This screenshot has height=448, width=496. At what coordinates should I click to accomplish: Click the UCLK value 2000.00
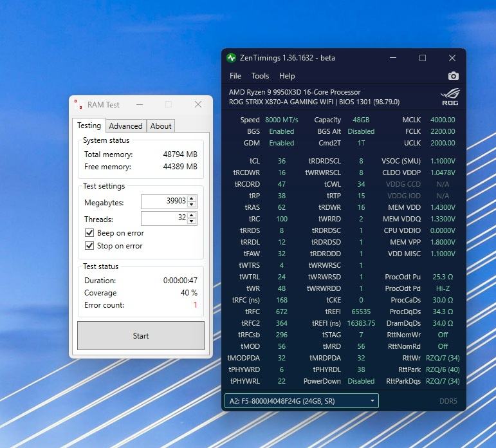pyautogui.click(x=443, y=143)
